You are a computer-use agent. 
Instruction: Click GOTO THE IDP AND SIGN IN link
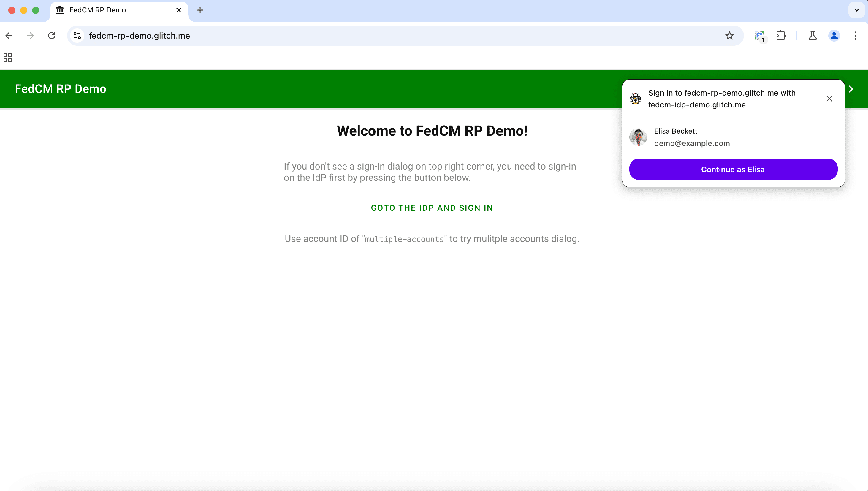pos(432,208)
